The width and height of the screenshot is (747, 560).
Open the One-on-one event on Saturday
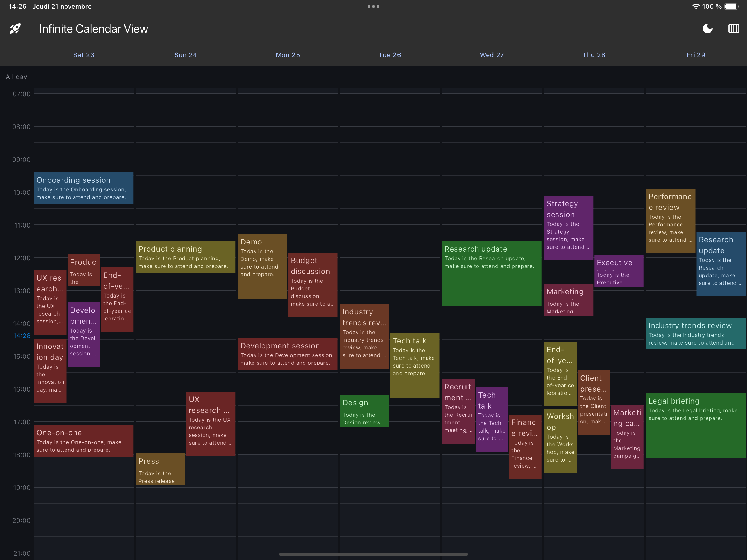84,441
